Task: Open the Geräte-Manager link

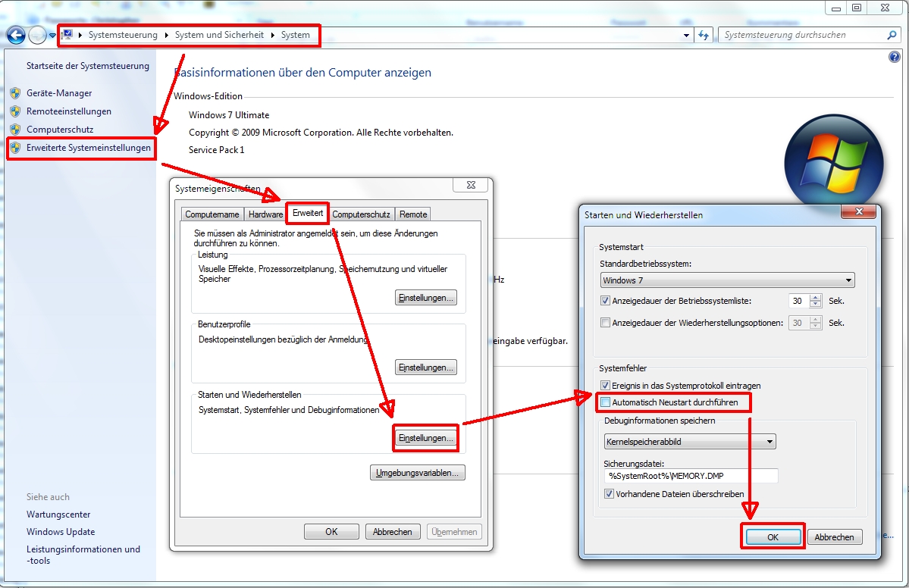Action: [59, 92]
